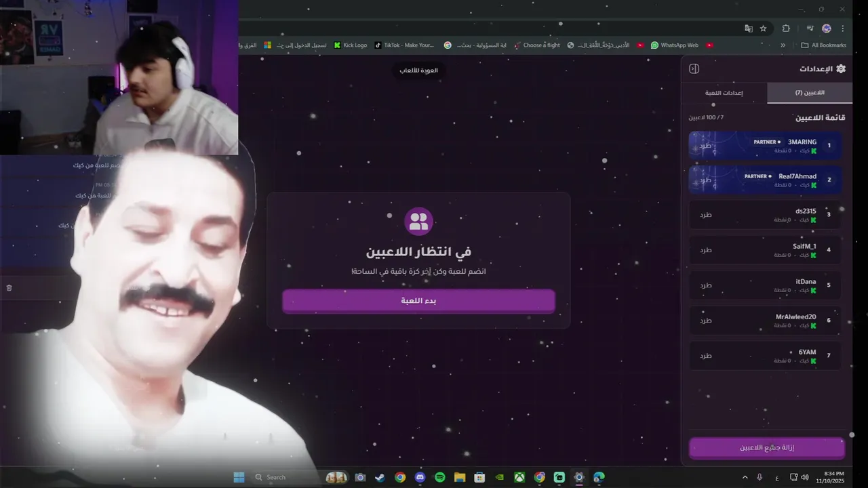Image resolution: width=868 pixels, height=488 pixels.
Task: Open NVIDIA app from the taskbar
Action: point(499,477)
